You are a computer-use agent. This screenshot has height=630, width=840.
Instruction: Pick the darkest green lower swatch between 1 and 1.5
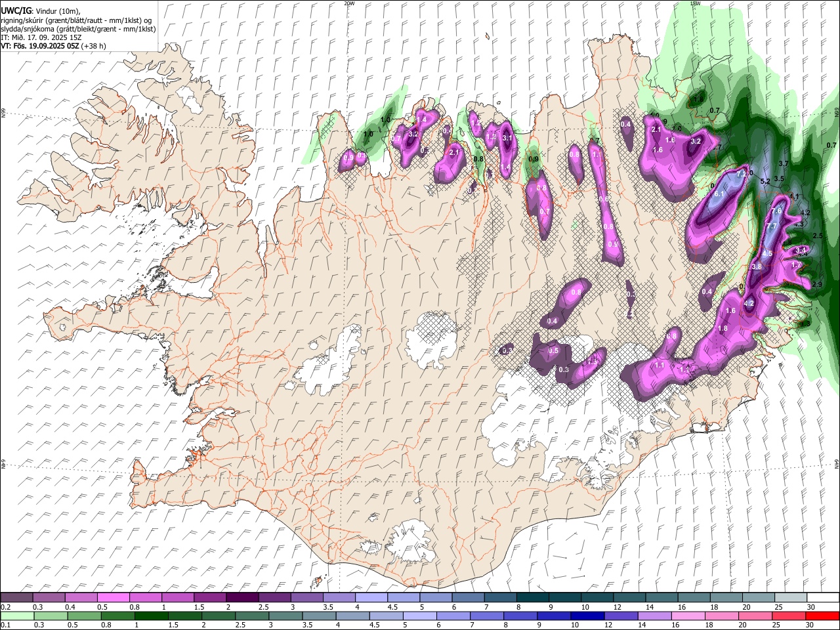point(151,616)
